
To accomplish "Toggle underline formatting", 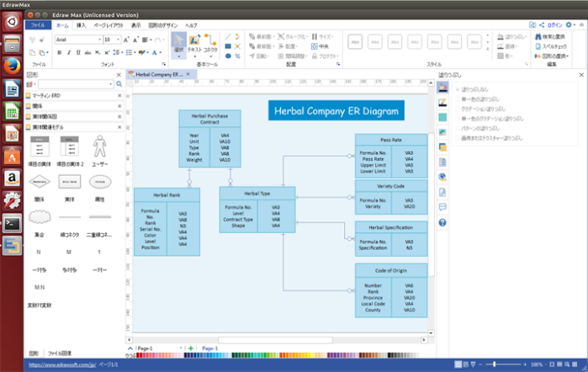I will (78, 52).
